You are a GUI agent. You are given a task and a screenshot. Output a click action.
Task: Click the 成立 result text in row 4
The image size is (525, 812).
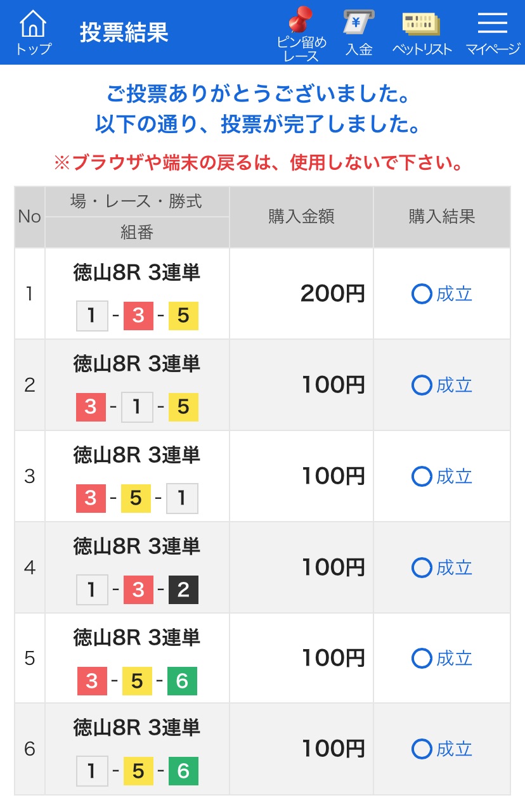coord(455,567)
